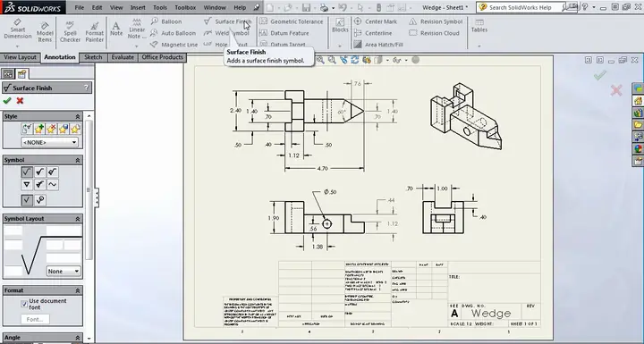
Task: Place a Center Mark
Action: pos(376,21)
